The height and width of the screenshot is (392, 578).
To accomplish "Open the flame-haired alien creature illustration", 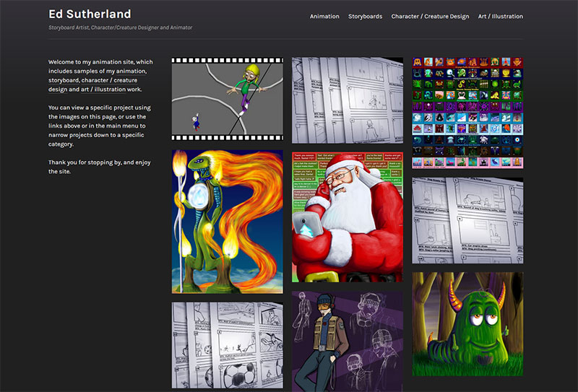I will pyautogui.click(x=228, y=222).
